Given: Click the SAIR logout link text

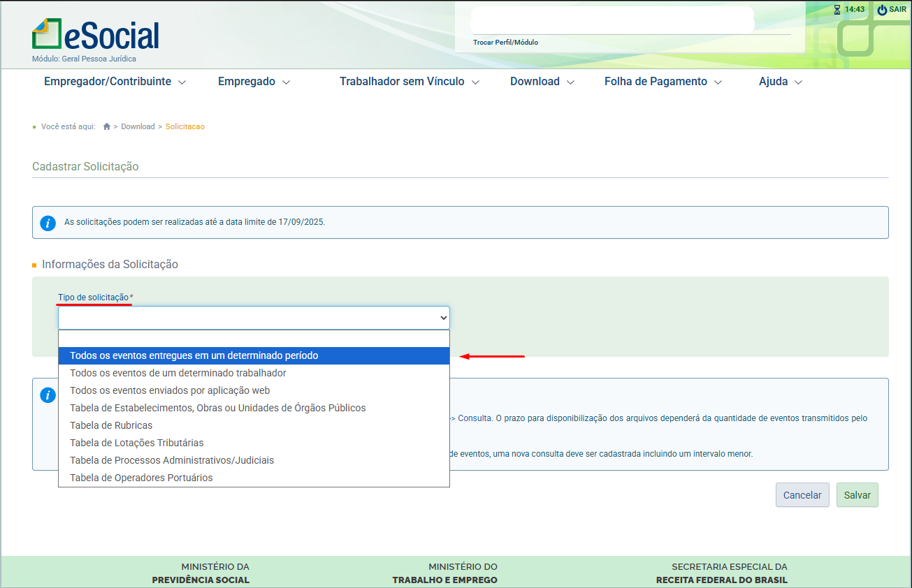Looking at the screenshot, I should (x=897, y=10).
